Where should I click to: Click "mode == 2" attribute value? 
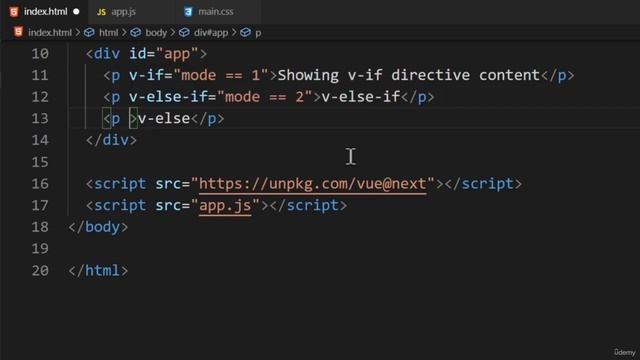click(x=264, y=97)
